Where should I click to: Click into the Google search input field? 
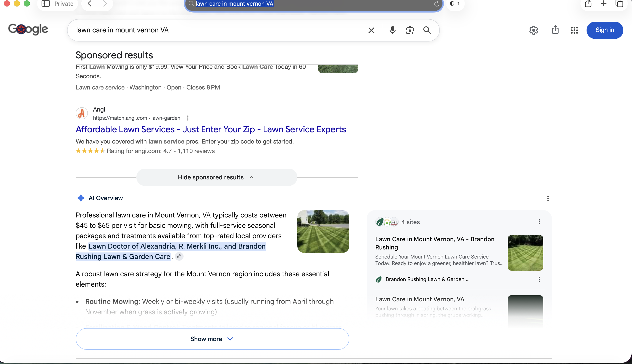[218, 30]
